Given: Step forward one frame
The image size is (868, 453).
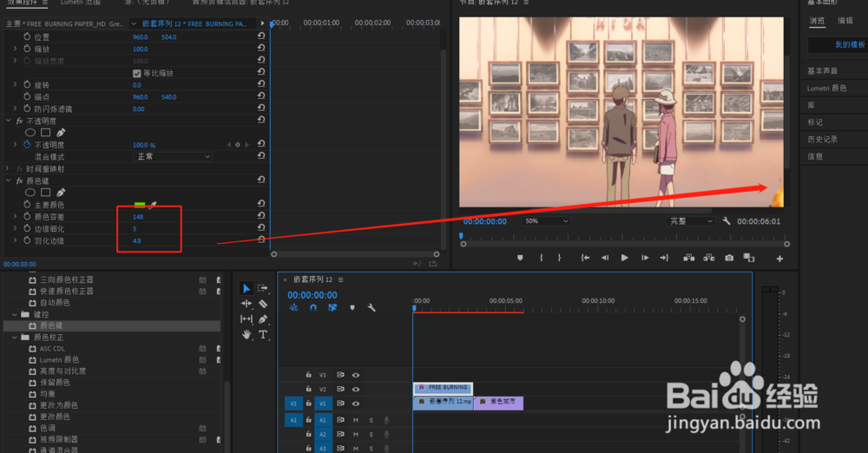Looking at the screenshot, I should tap(645, 258).
